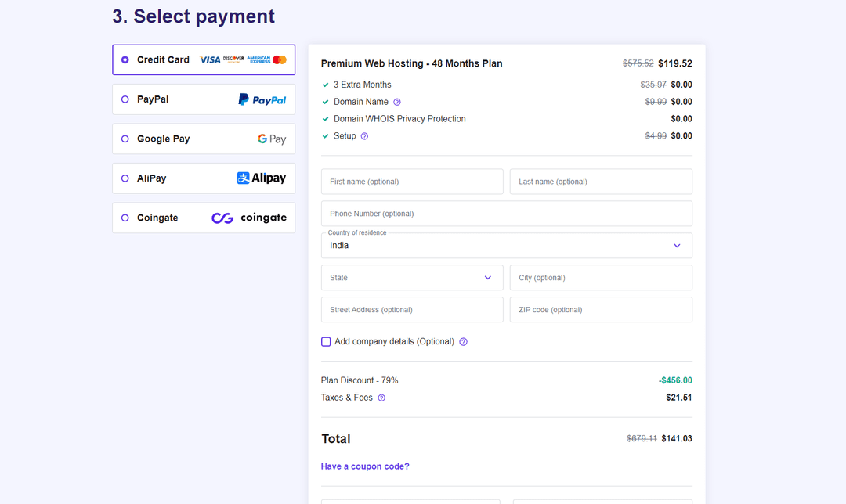Click the Google Pay logo
Screen dimensions: 846x504
point(271,139)
